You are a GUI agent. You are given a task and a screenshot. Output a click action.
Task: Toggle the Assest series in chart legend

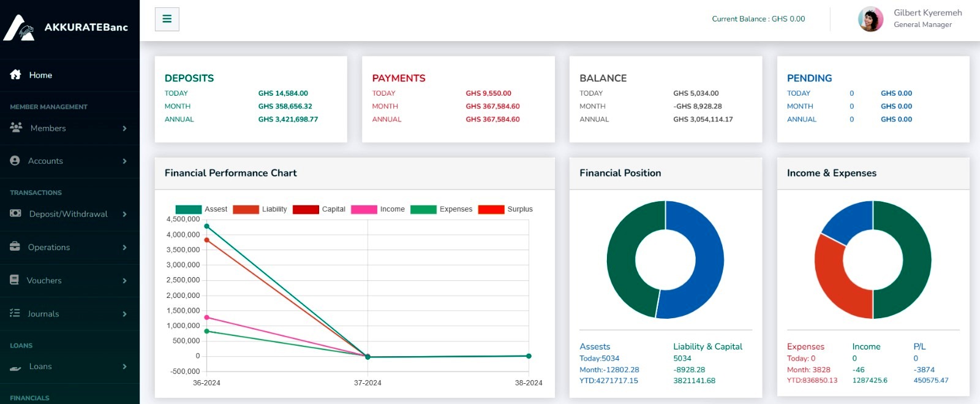click(201, 209)
